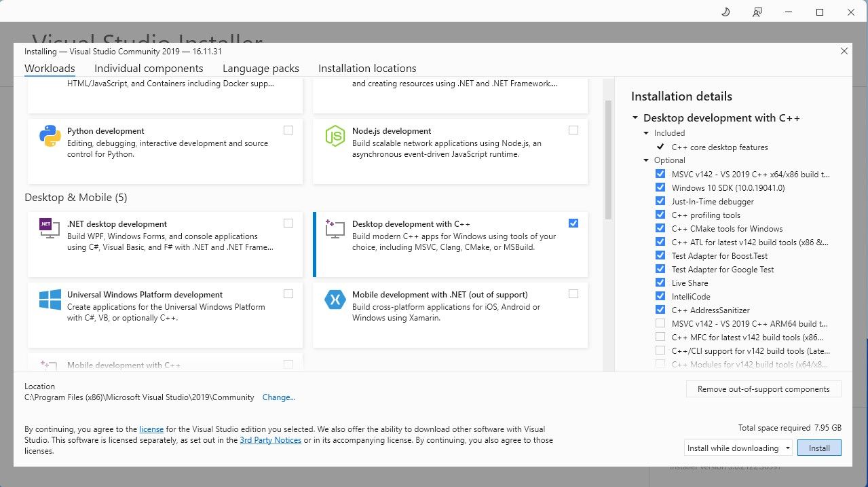Enable the Python development workload checkbox
Screen dimensions: 868x487
click(x=288, y=129)
